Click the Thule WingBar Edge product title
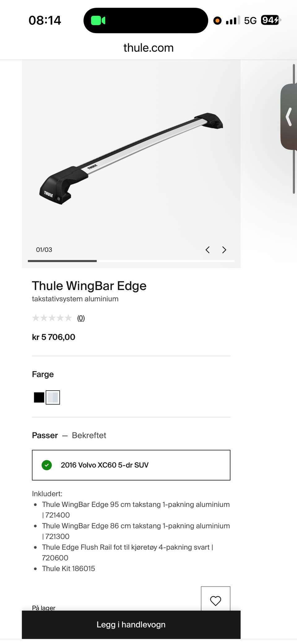Viewport: 297px width, 644px height. (x=89, y=286)
